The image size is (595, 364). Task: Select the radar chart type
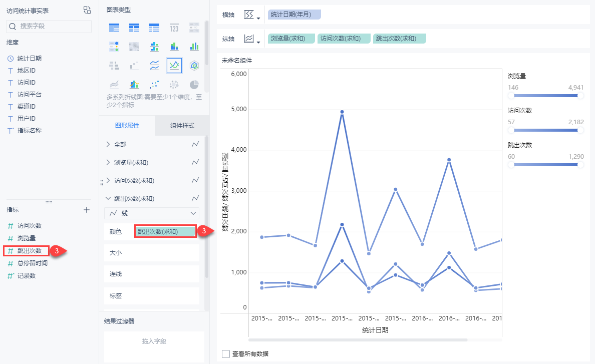point(194,66)
